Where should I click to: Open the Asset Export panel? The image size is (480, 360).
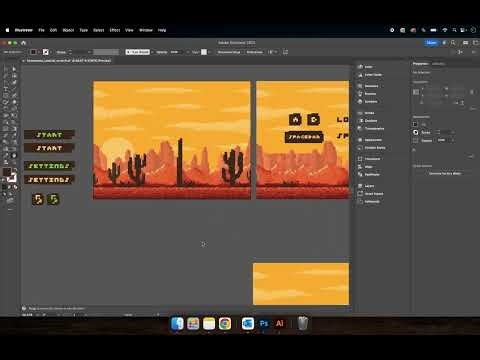(x=370, y=194)
